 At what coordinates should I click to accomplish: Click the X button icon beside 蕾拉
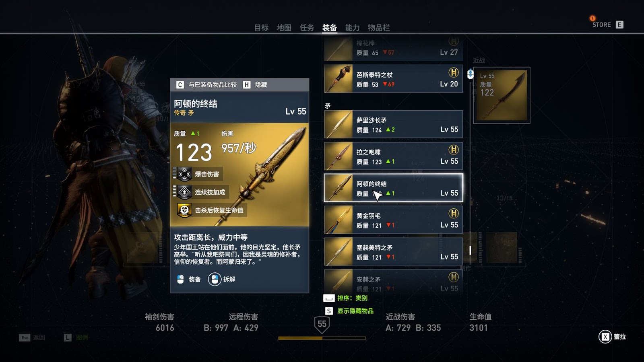coord(605,337)
